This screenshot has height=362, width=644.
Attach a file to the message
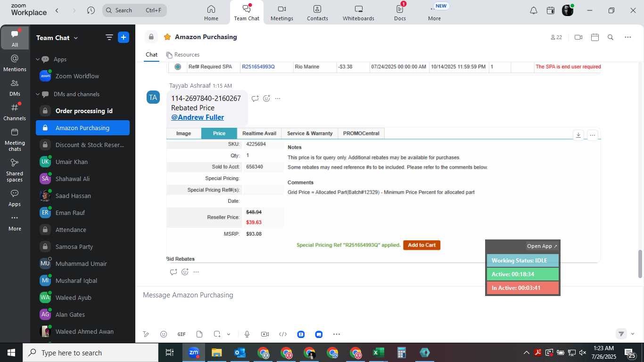199,334
